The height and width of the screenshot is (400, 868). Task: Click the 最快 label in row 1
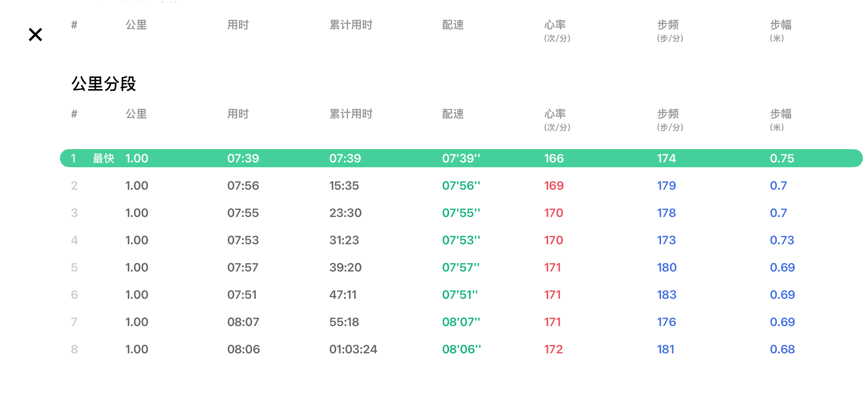(x=104, y=158)
